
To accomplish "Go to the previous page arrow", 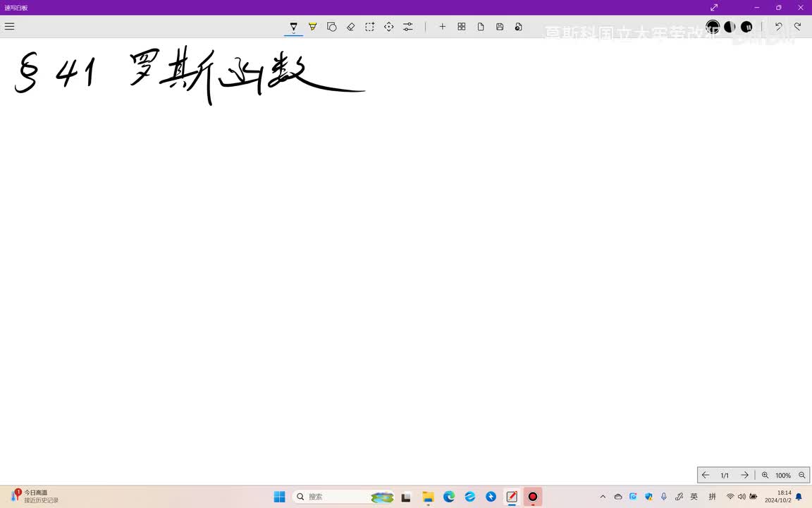I will click(706, 475).
